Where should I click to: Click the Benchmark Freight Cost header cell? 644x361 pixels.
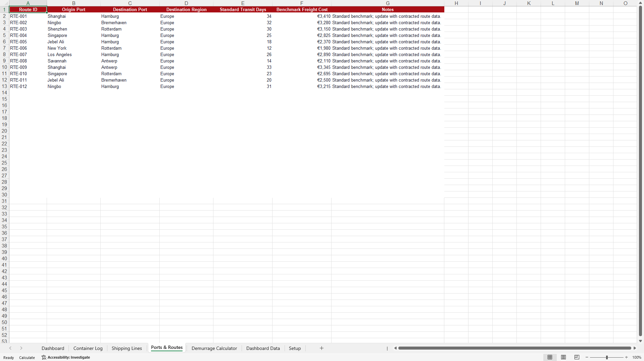pos(302,9)
